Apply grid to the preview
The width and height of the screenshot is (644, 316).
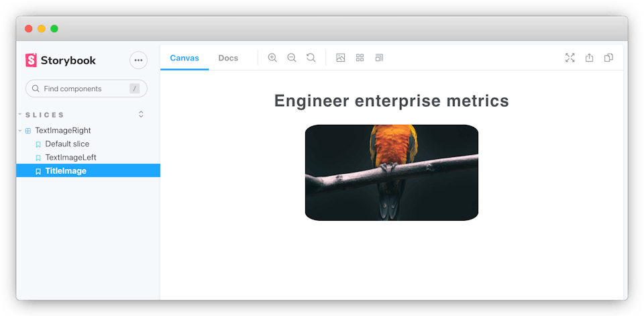point(360,58)
